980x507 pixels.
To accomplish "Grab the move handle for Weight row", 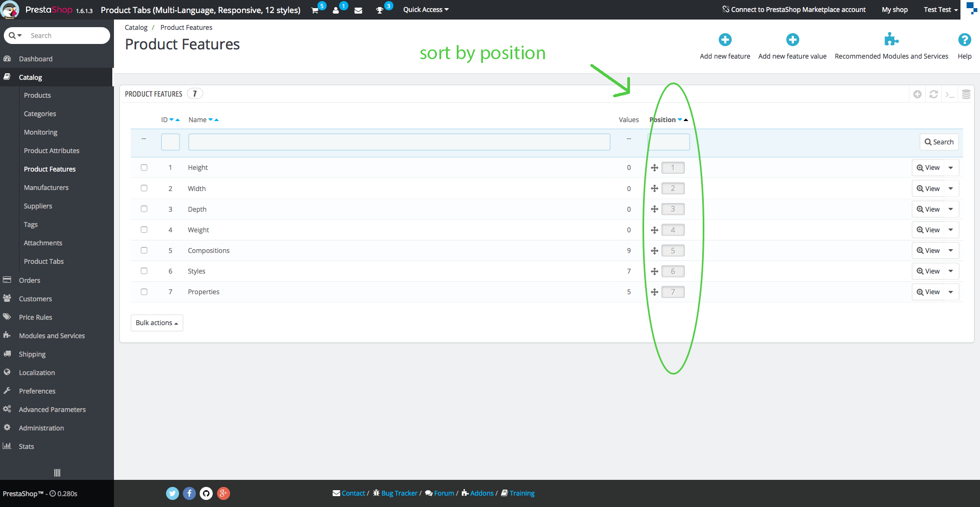I will [x=654, y=230].
